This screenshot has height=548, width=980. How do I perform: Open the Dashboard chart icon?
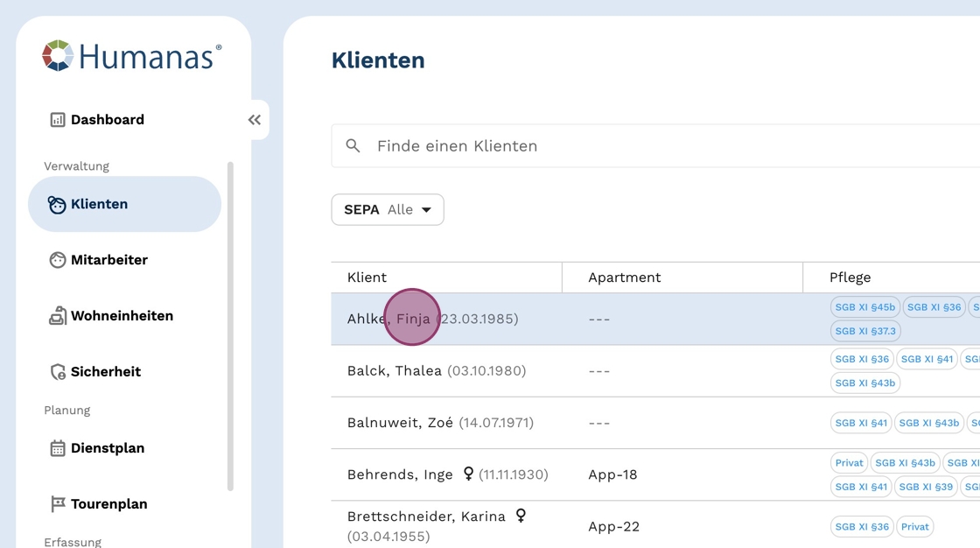pyautogui.click(x=58, y=120)
